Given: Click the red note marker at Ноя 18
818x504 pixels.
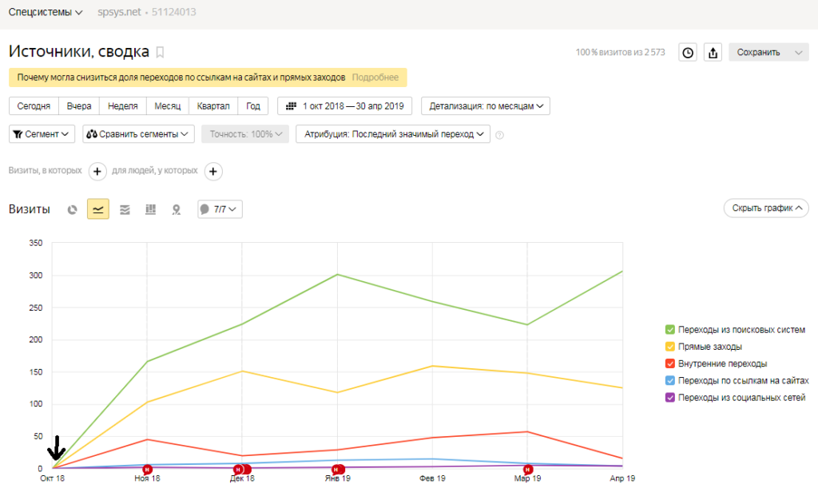Looking at the screenshot, I should [x=148, y=470].
